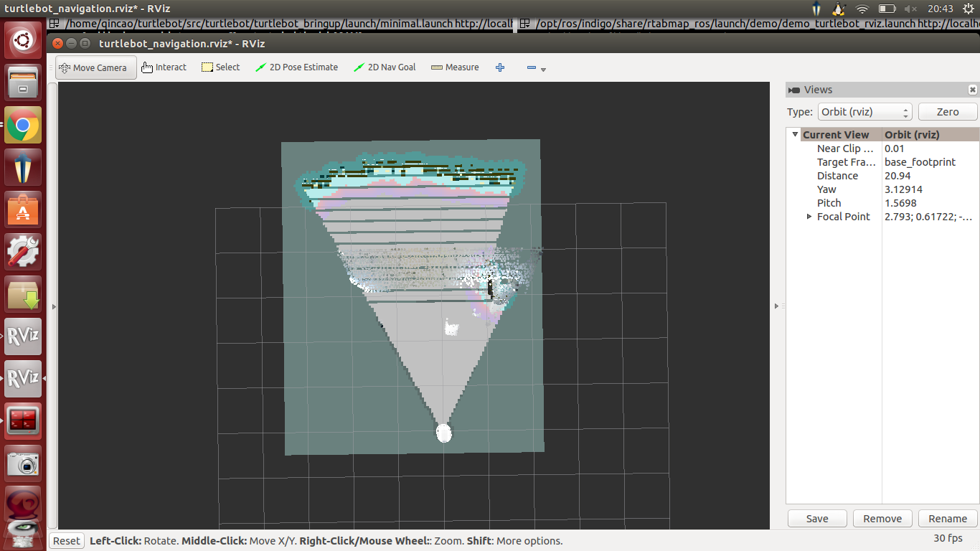Click the Rename view button

tap(948, 519)
